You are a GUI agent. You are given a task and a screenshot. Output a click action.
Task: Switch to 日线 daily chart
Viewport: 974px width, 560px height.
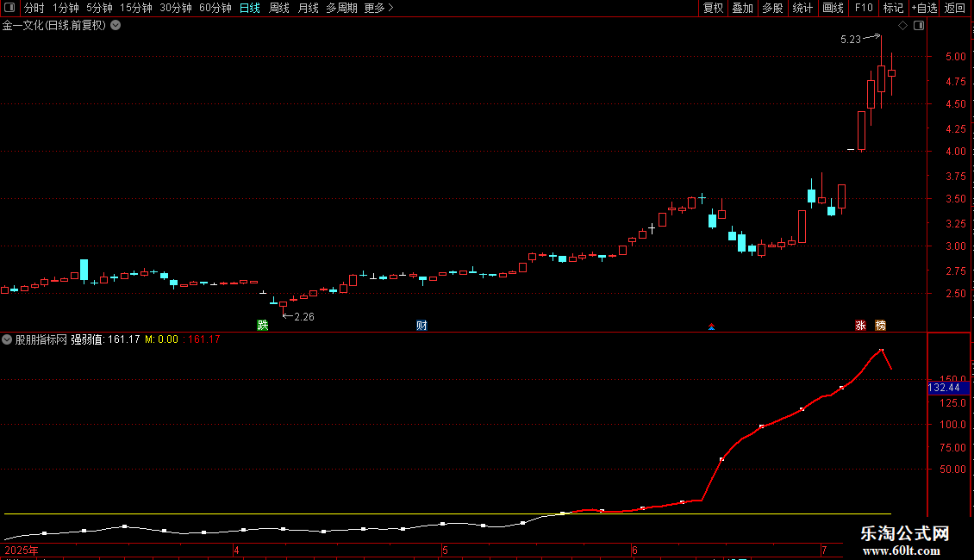tap(250, 8)
